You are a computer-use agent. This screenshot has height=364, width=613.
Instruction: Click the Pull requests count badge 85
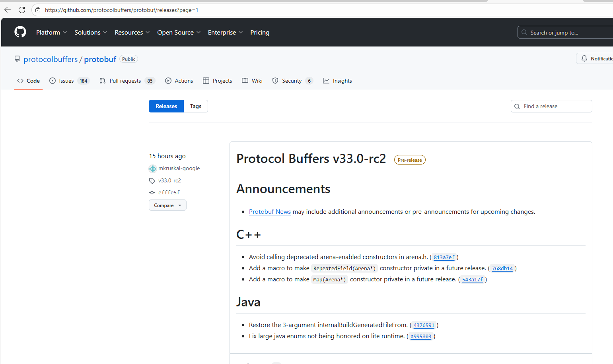(x=150, y=81)
